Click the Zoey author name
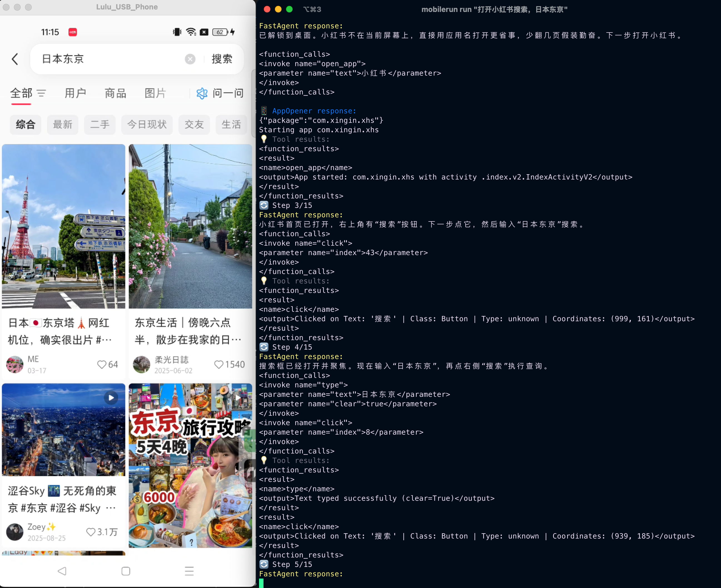721x588 pixels. coord(42,527)
